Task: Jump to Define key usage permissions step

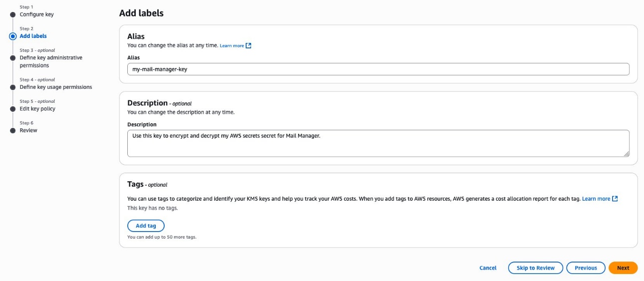Action: pyautogui.click(x=55, y=87)
